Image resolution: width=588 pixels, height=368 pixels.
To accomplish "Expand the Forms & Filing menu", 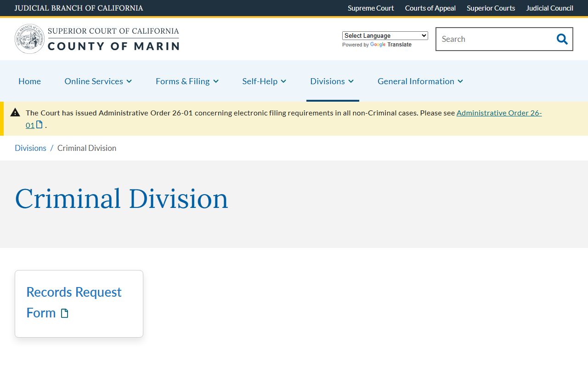I will click(x=187, y=81).
